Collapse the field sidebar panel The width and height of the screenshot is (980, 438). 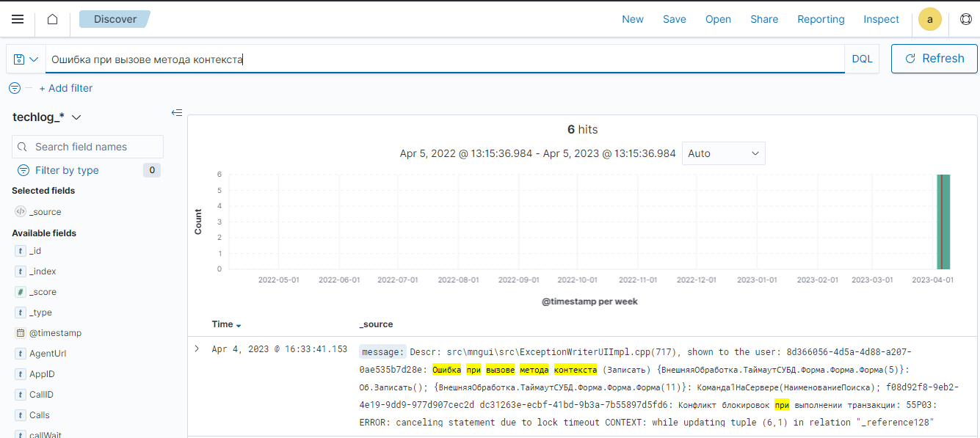[176, 112]
